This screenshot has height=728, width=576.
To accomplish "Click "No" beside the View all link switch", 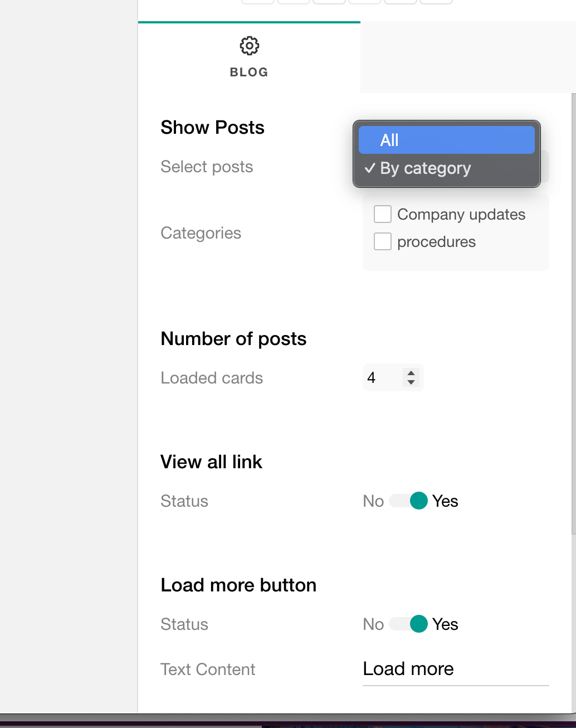I will pyautogui.click(x=373, y=501).
